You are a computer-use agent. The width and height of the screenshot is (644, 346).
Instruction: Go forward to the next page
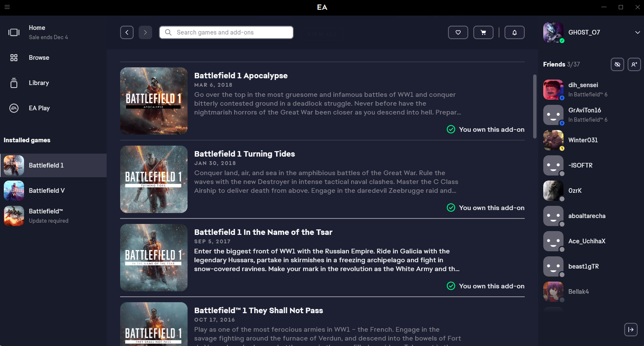145,32
